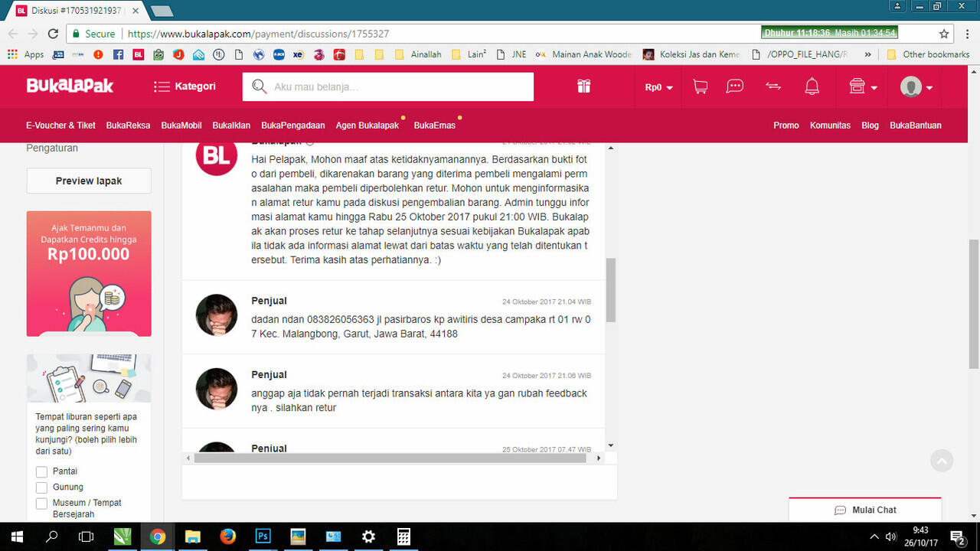The image size is (980, 551).
Task: Click the Blog link
Action: 870,126
